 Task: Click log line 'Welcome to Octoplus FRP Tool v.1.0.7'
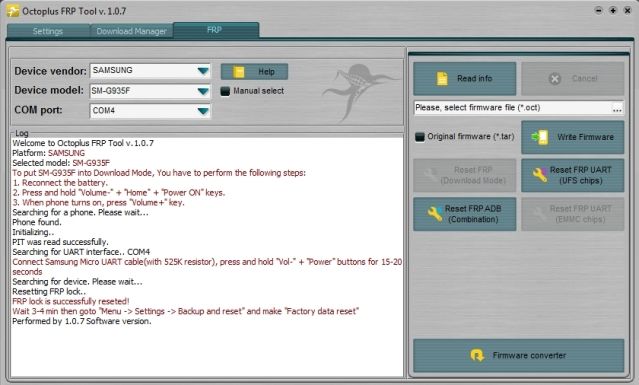coord(83,143)
